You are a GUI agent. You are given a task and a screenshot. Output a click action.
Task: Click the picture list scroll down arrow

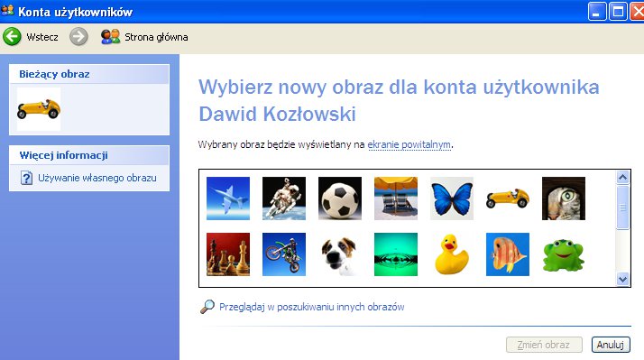click(622, 280)
